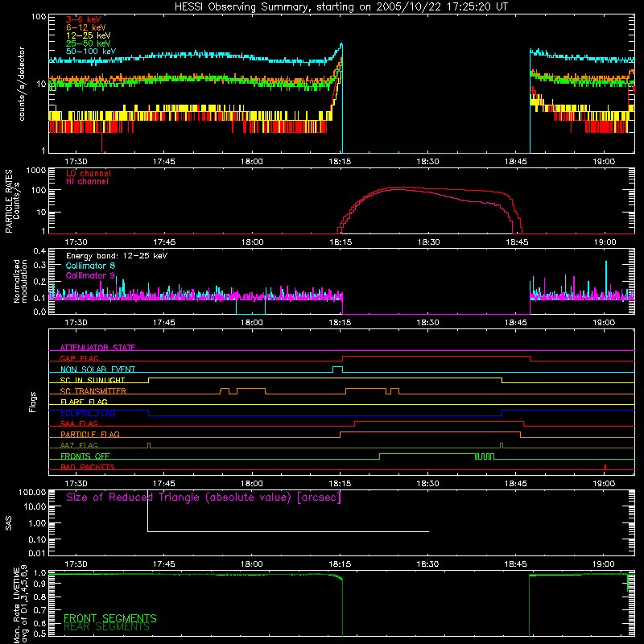Click the SAA FLAG label
This screenshot has height=644, width=644.
(x=79, y=423)
